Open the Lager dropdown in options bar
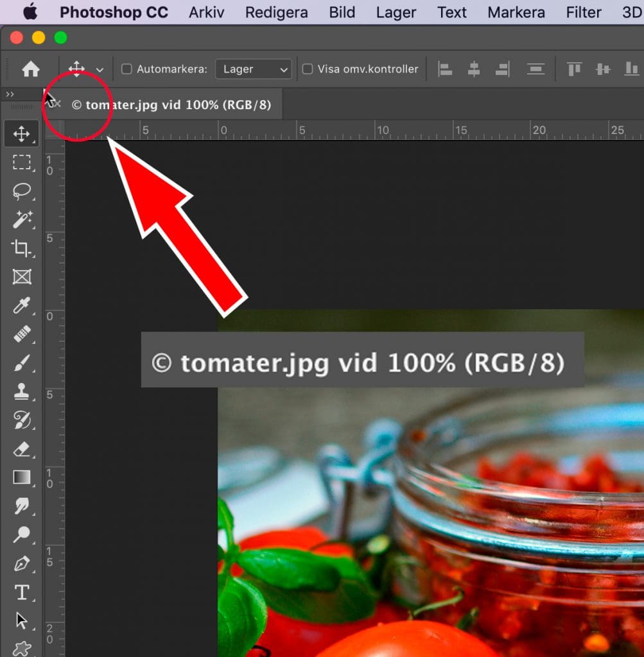The image size is (644, 657). (x=253, y=69)
